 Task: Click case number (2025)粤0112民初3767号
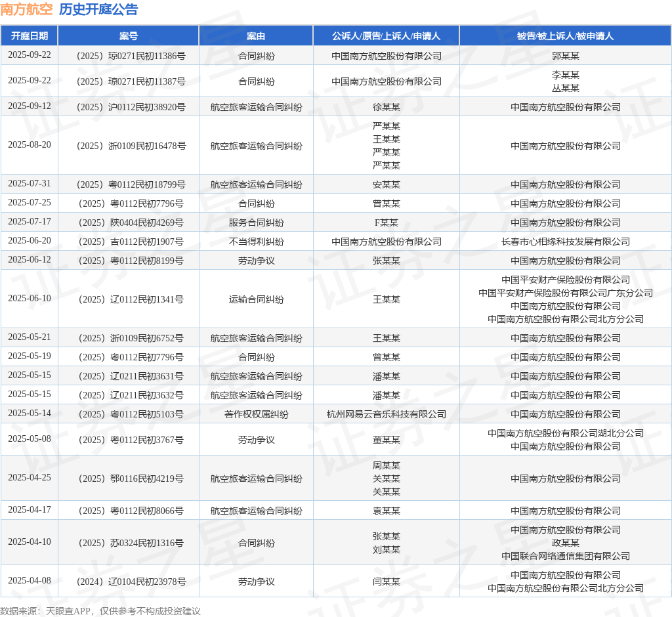131,440
